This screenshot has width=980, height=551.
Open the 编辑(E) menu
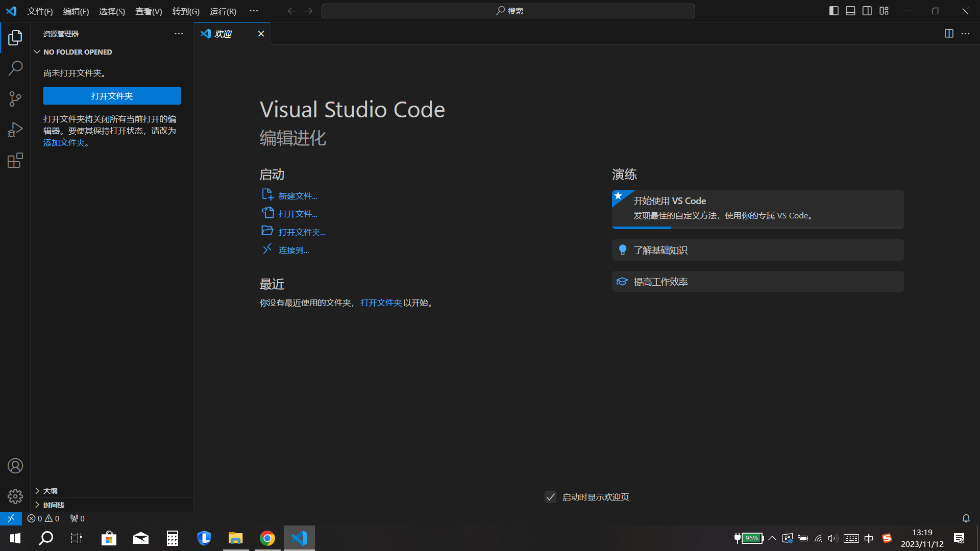(x=76, y=11)
